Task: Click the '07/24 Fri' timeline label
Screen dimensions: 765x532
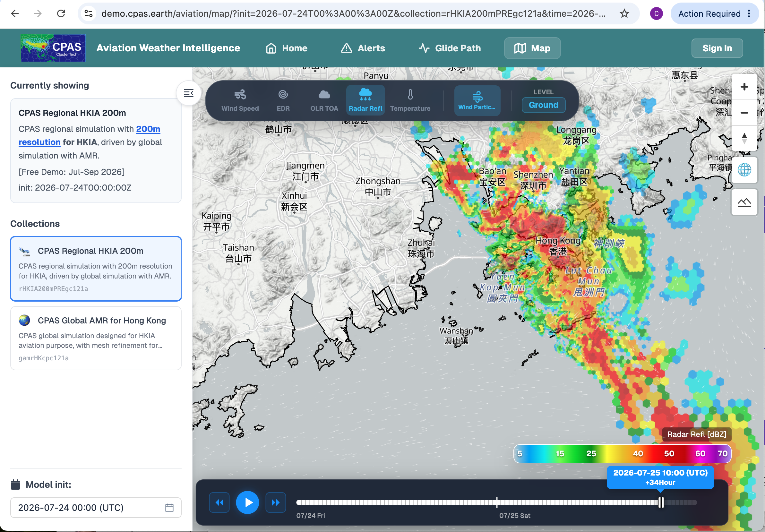Action: point(311,515)
